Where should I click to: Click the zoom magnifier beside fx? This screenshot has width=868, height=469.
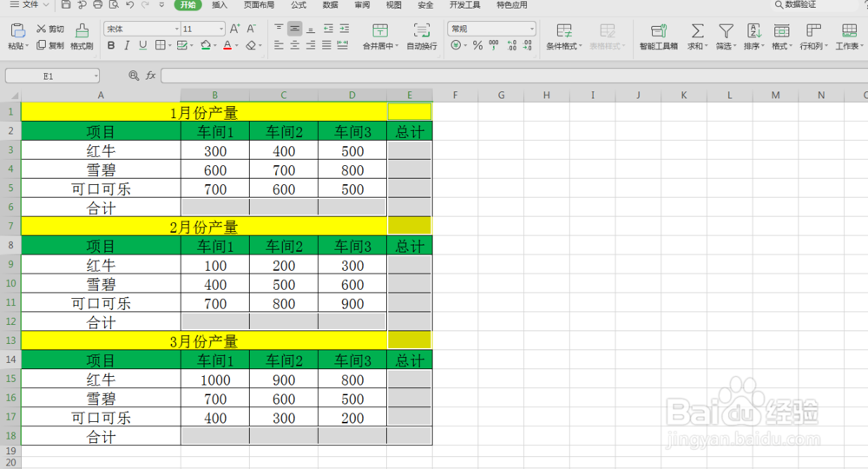coord(134,76)
